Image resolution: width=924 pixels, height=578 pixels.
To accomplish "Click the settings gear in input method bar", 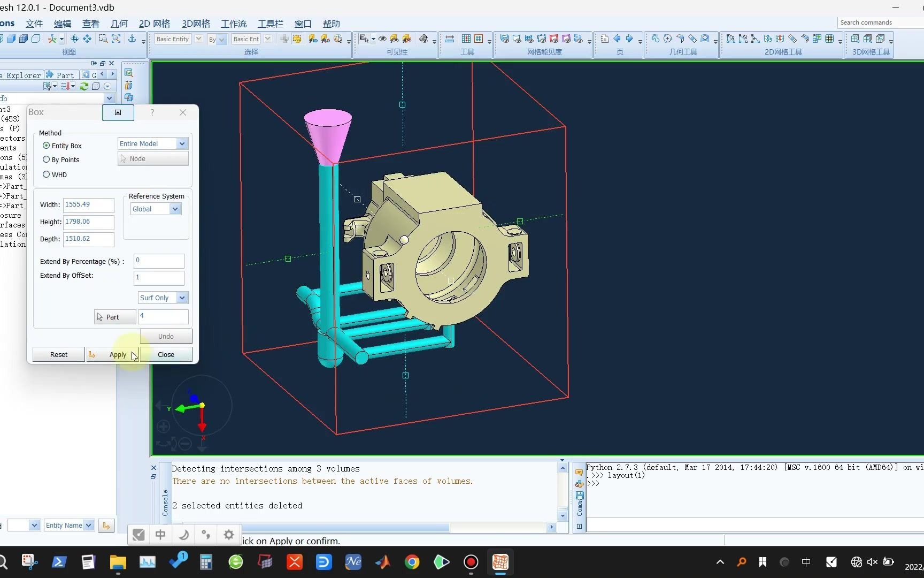I will (229, 535).
